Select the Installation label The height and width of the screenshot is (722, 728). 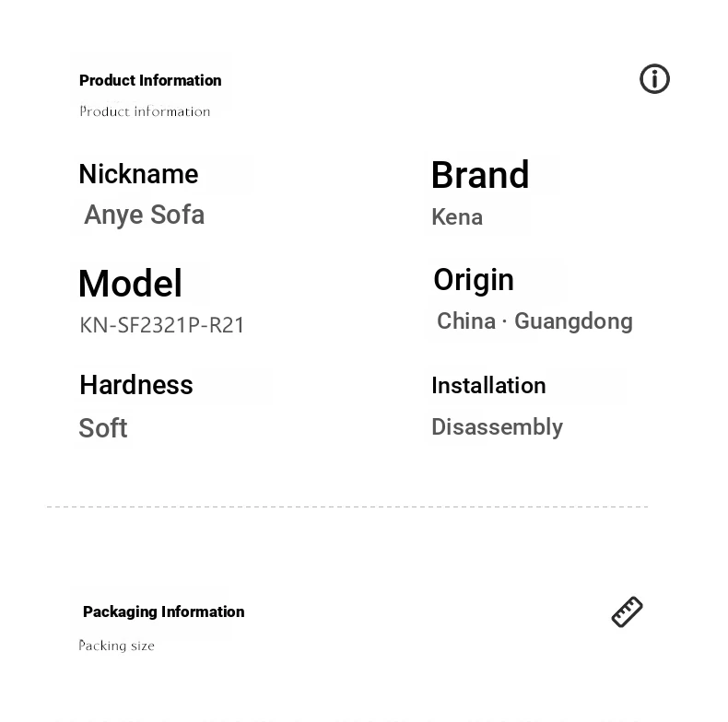(x=488, y=386)
